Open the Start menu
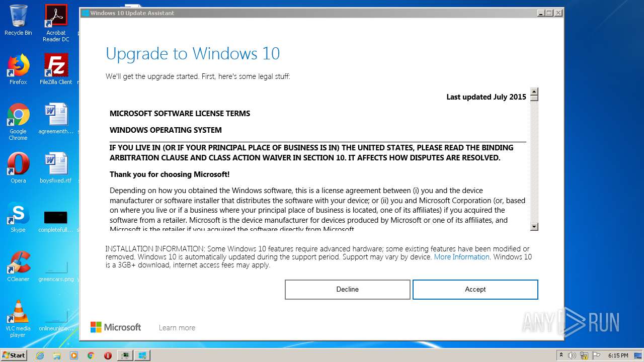 tap(14, 355)
